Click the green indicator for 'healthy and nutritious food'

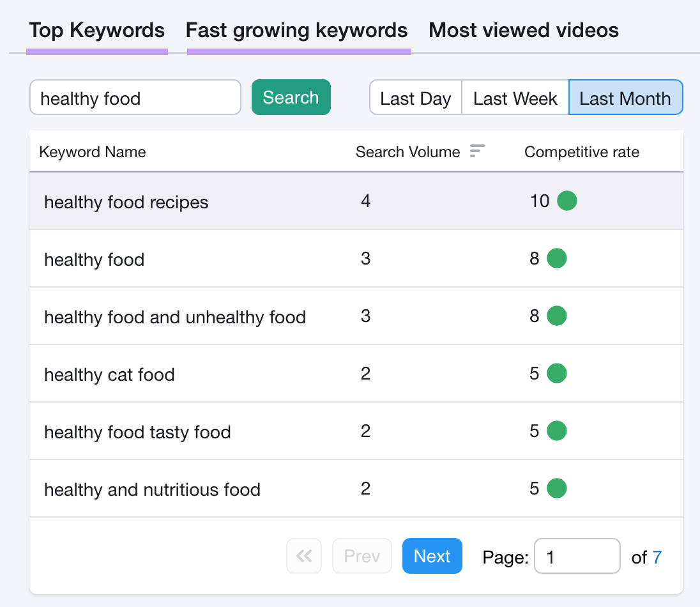tap(556, 488)
